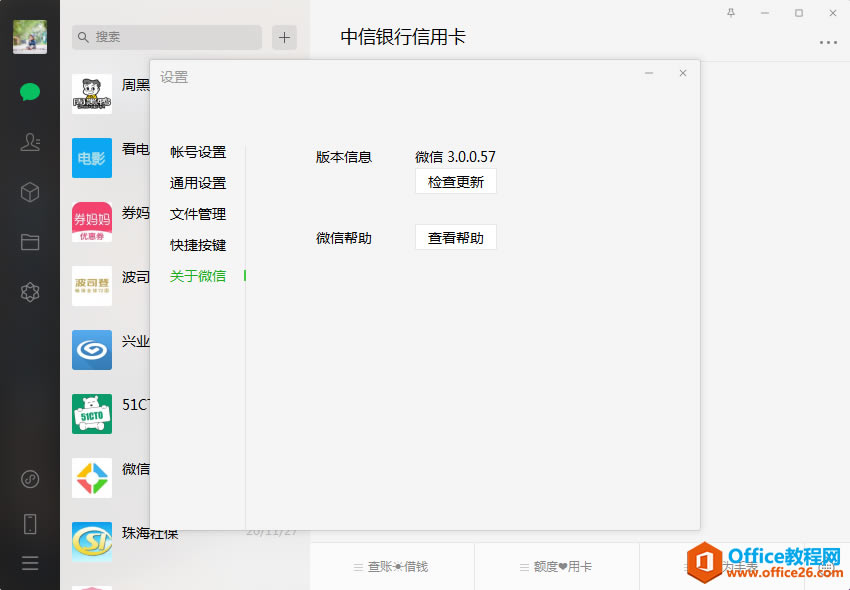The image size is (850, 590).
Task: Open the 51CTO chat avatar
Action: [x=92, y=414]
